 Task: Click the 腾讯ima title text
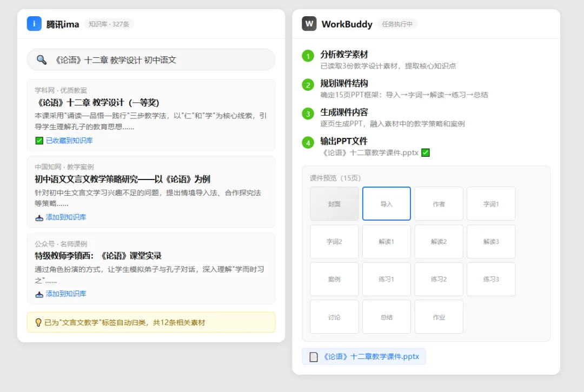[x=63, y=24]
